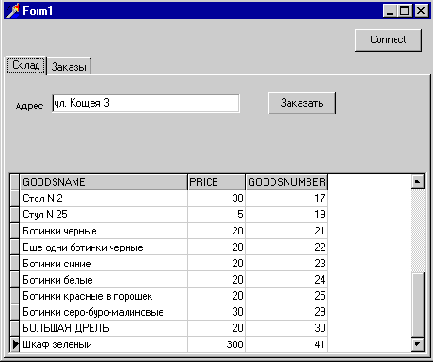
Task: Maximize the Form1 window
Action: pyautogui.click(x=405, y=11)
